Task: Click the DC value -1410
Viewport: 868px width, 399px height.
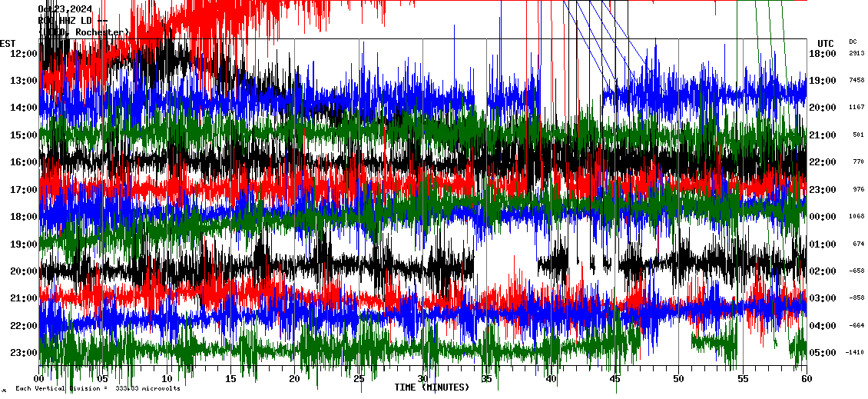Action: click(855, 353)
